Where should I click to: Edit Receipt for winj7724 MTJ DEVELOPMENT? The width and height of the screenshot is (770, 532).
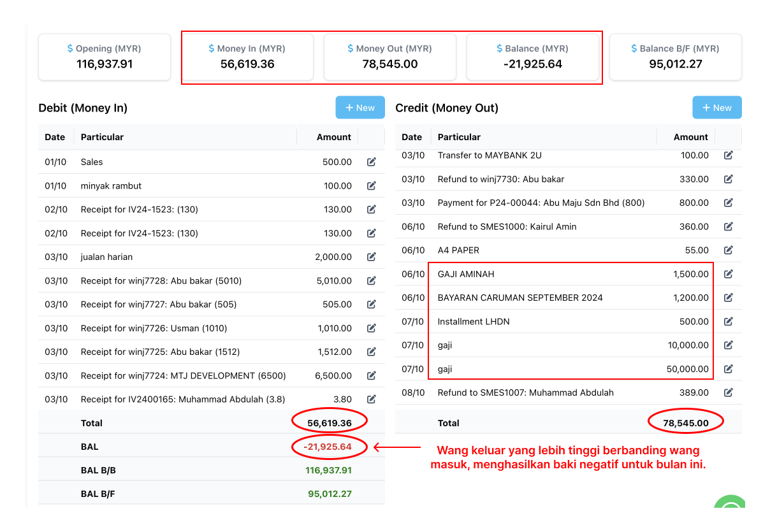point(372,375)
